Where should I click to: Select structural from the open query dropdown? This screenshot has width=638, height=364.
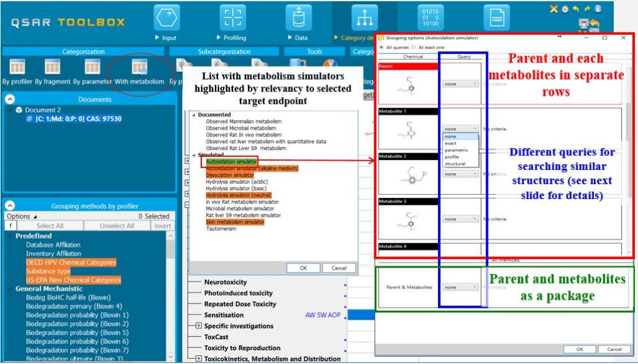tap(455, 164)
